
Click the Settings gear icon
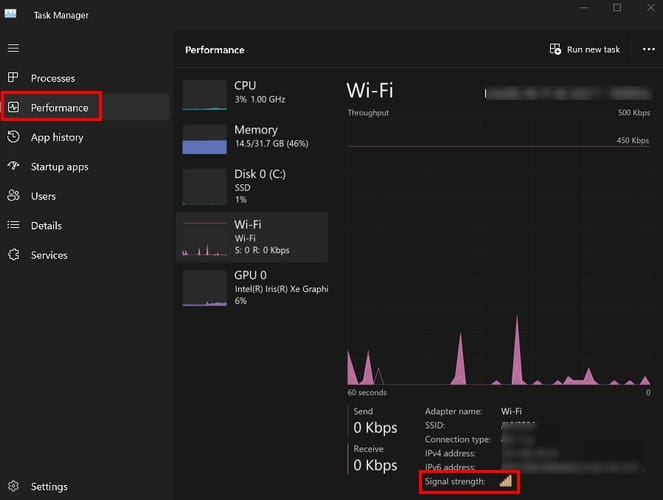pyautogui.click(x=13, y=486)
